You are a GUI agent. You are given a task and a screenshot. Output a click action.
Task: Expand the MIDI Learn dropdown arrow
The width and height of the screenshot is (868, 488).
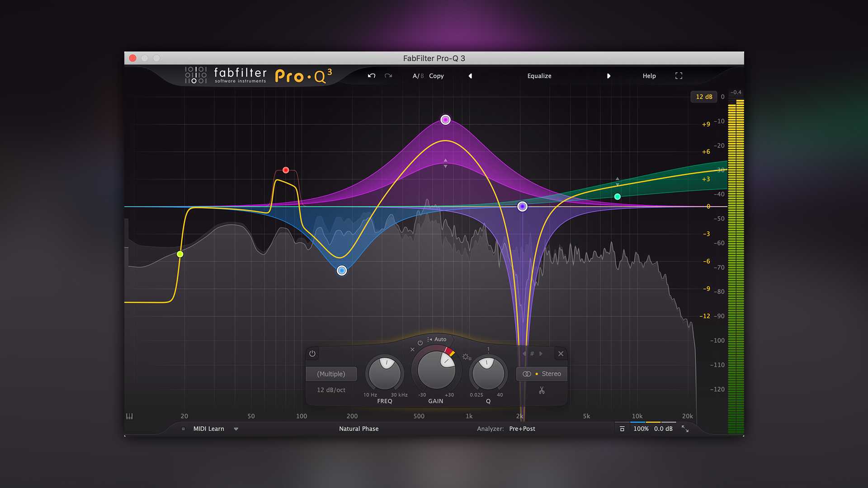(x=236, y=429)
